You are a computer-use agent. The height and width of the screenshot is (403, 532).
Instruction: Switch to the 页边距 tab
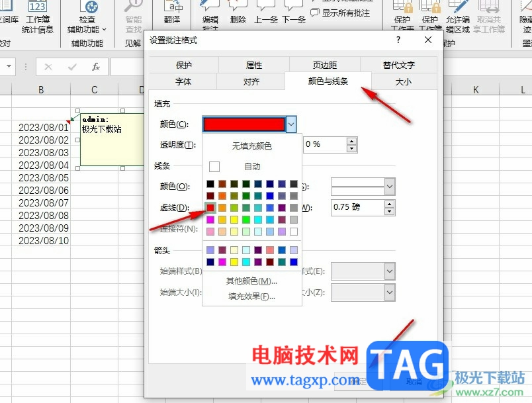[325, 65]
